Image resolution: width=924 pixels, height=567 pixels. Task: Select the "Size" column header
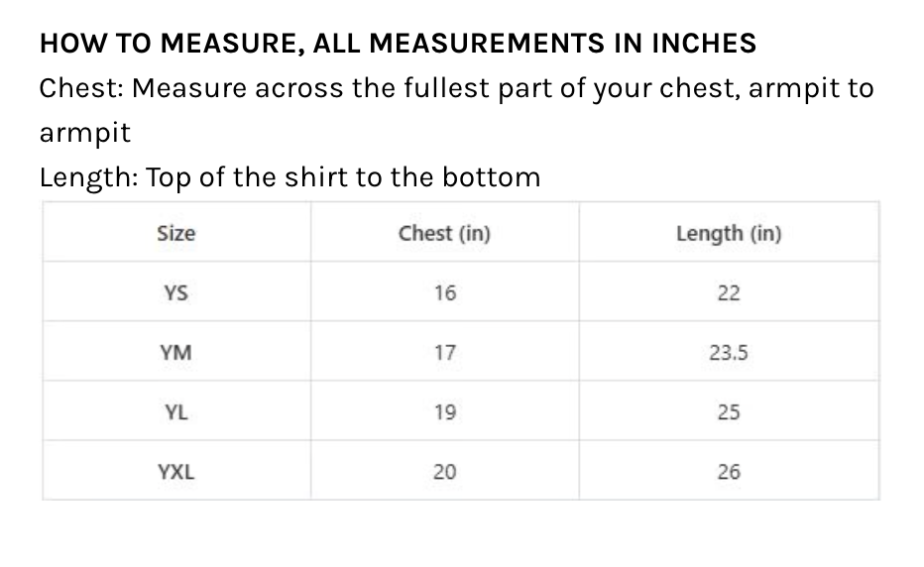pos(176,234)
